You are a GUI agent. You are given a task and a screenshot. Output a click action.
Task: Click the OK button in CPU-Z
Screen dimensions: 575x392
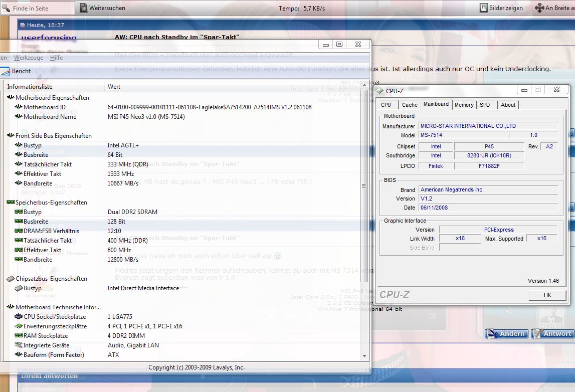[547, 295]
